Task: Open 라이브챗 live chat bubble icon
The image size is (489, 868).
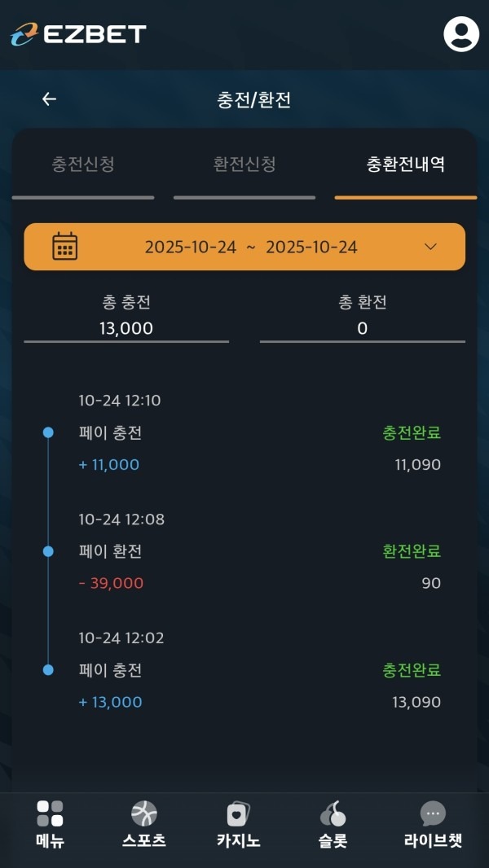Action: click(x=432, y=814)
